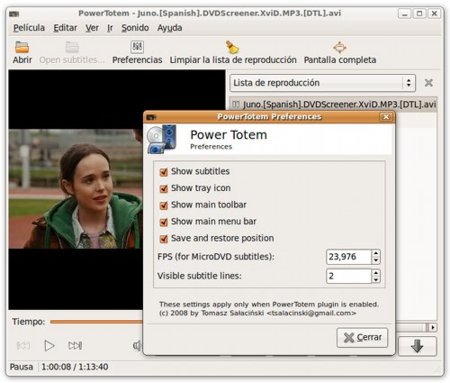Uncheck Show main toolbar

pos(164,205)
